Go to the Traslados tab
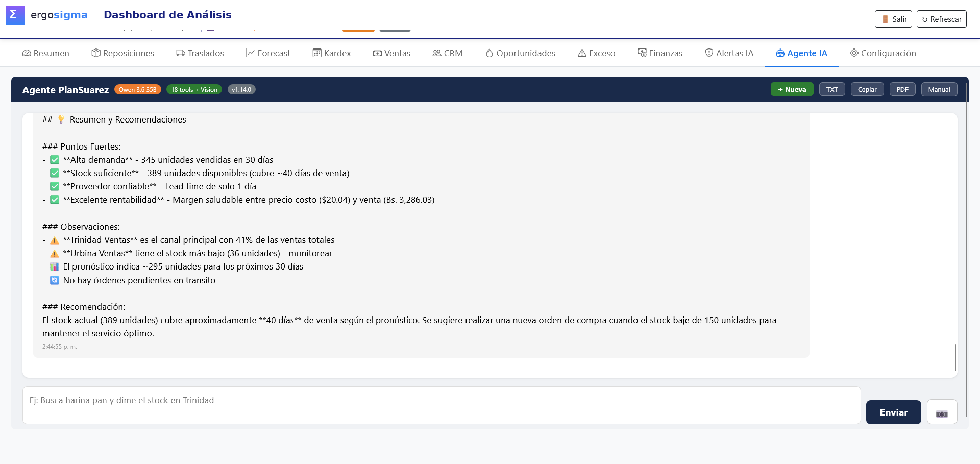 (x=200, y=53)
